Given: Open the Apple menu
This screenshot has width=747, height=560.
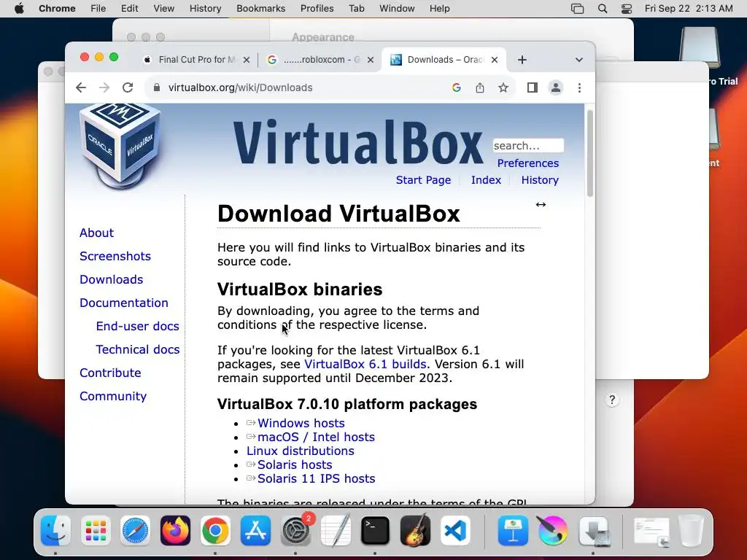Looking at the screenshot, I should point(19,9).
